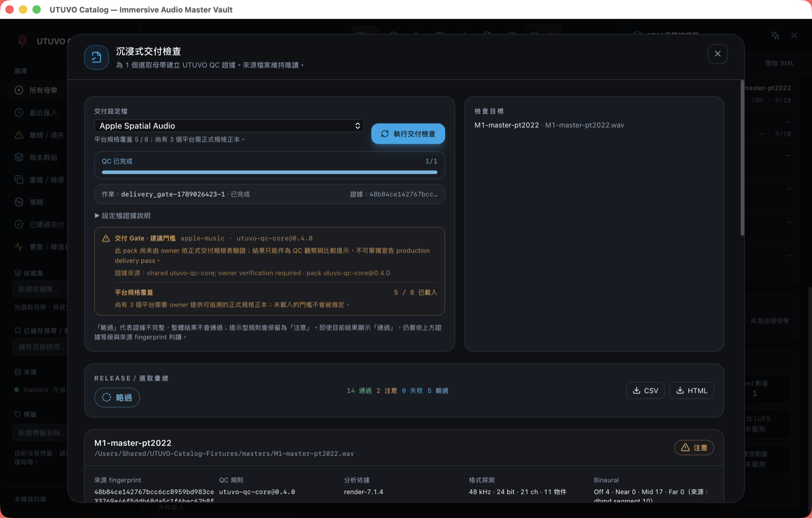Screen dimensions: 812x518
Task: Click the 5 略過 count in release summary
Action: [438, 391]
